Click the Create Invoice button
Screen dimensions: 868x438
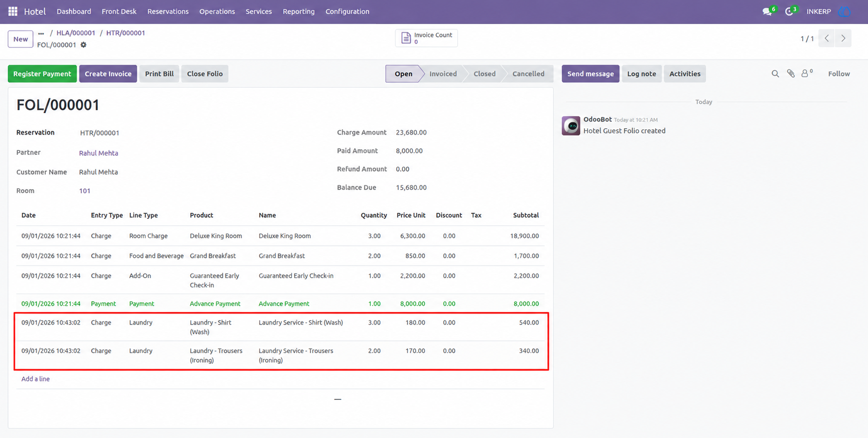click(108, 74)
